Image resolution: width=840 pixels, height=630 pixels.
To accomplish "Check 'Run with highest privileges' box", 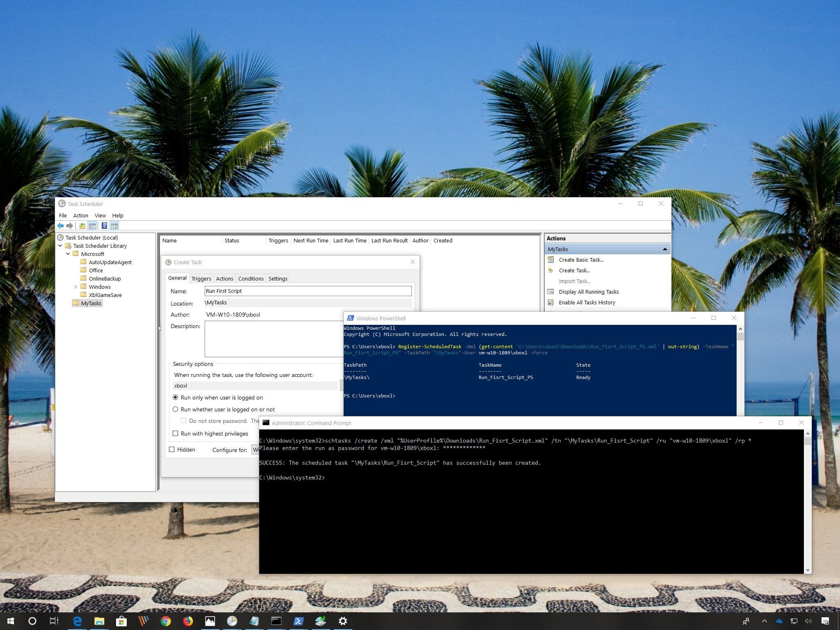I will (176, 434).
